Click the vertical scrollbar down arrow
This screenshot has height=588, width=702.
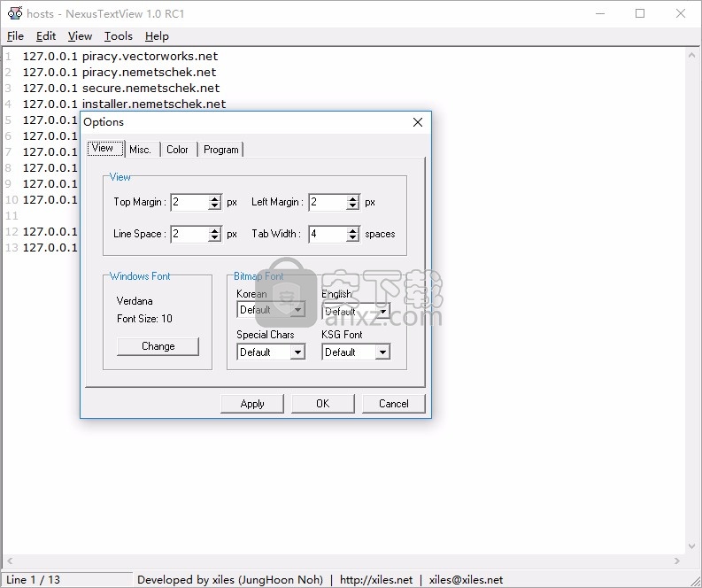pos(690,546)
